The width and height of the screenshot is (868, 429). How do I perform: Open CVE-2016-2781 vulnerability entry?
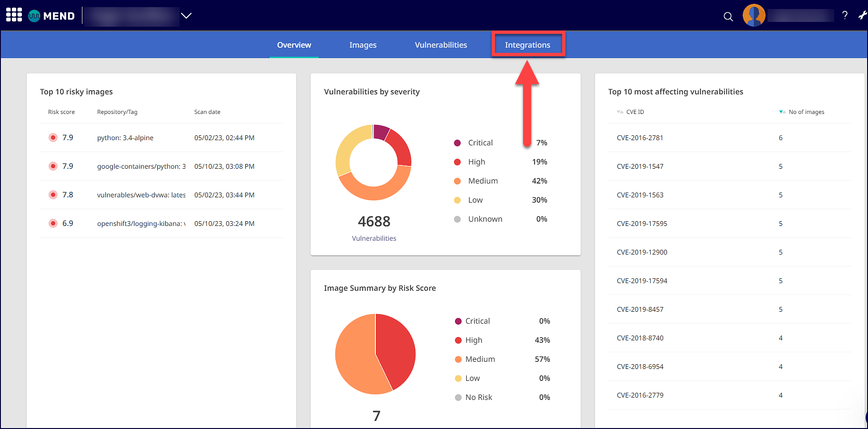point(640,138)
